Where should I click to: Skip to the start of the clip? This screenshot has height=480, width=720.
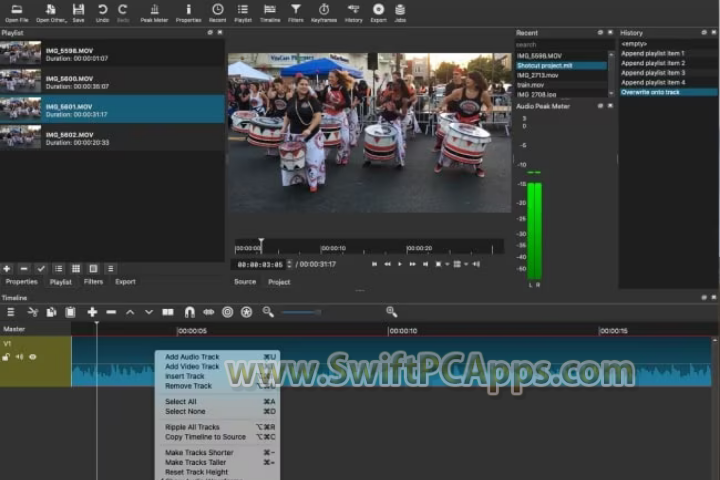pyautogui.click(x=374, y=264)
